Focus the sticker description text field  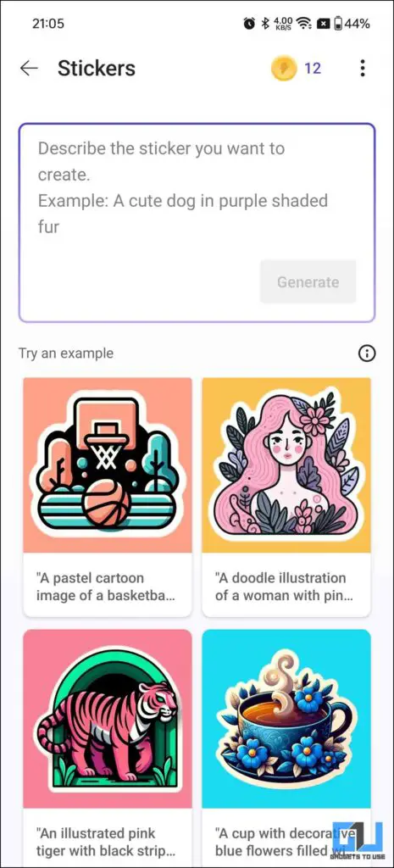(x=197, y=223)
